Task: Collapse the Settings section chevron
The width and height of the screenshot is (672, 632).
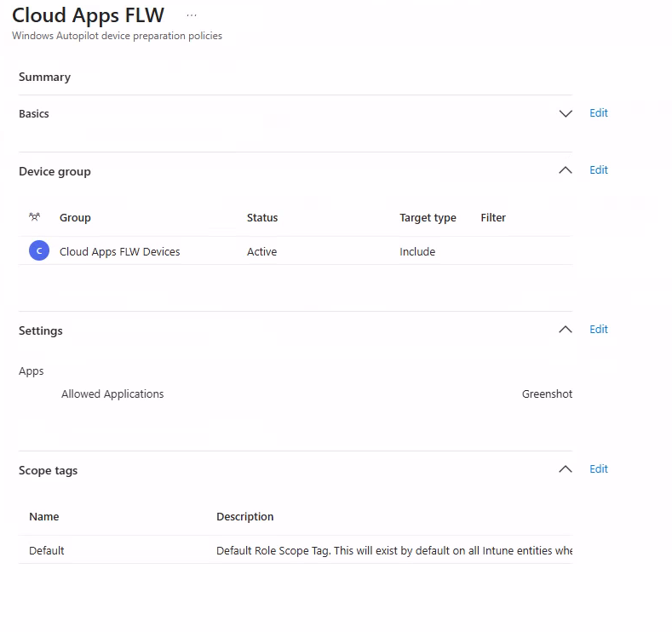Action: tap(565, 330)
